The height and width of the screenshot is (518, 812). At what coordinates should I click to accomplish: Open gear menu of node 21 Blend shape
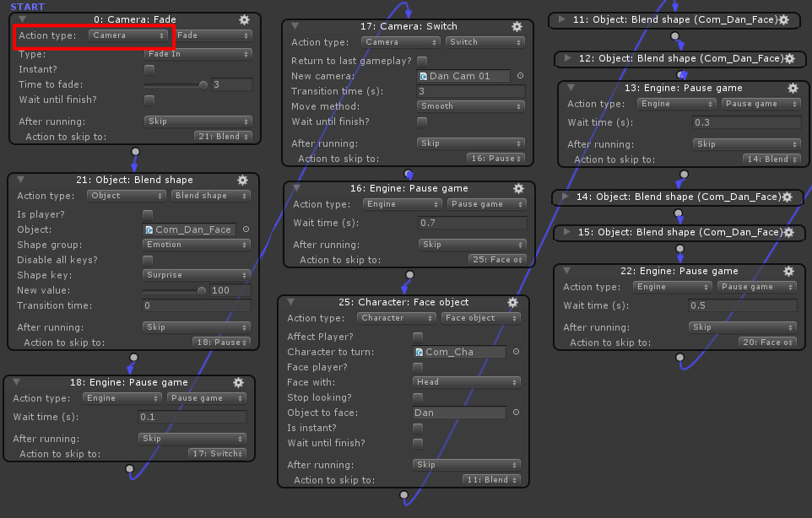click(x=242, y=180)
